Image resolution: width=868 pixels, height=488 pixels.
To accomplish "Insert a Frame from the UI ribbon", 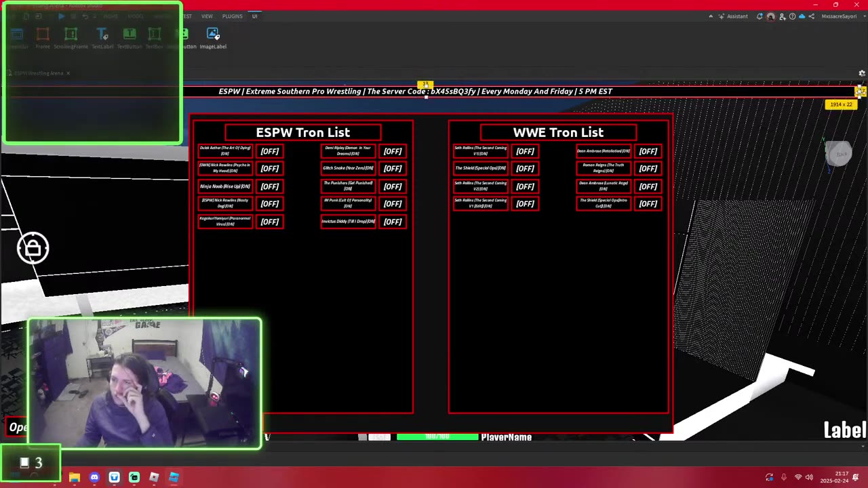I will click(x=43, y=38).
